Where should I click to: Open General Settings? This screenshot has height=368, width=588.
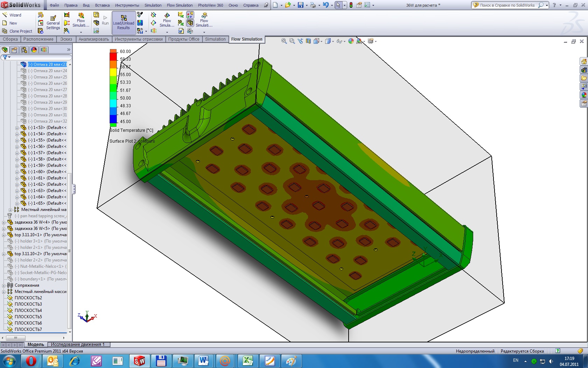coord(53,23)
